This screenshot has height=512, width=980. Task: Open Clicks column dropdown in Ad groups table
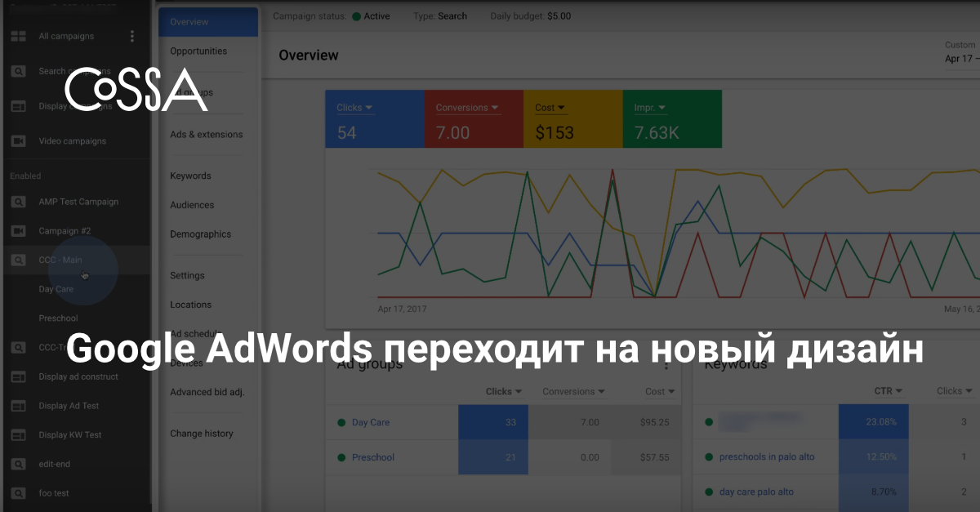[504, 391]
